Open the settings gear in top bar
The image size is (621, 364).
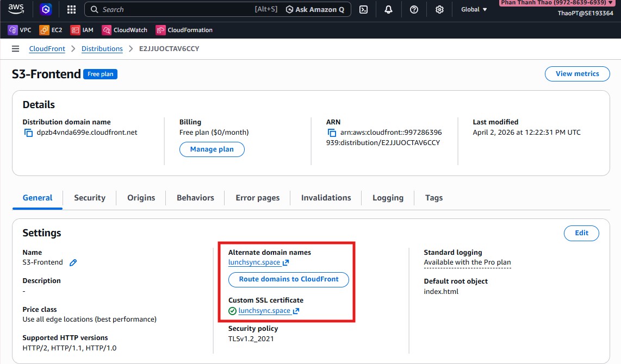click(439, 10)
